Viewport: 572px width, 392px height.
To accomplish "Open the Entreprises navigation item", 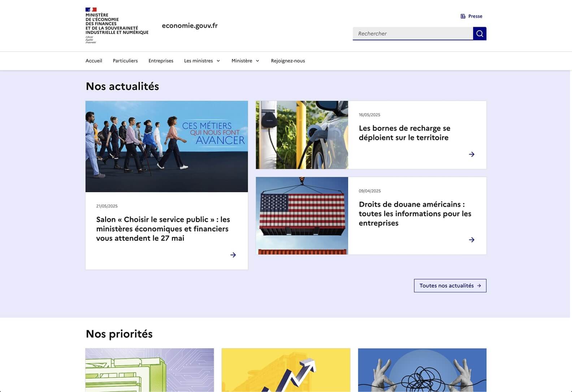I will [161, 61].
